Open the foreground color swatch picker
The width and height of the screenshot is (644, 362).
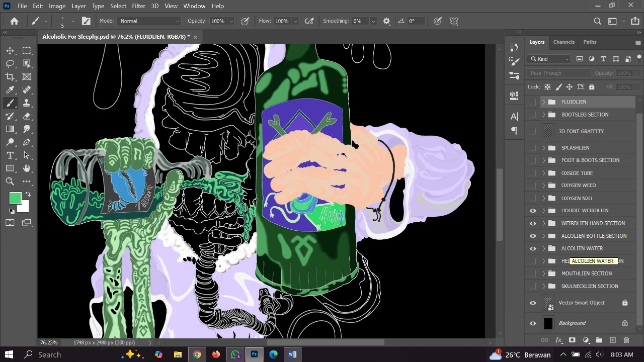tap(15, 198)
